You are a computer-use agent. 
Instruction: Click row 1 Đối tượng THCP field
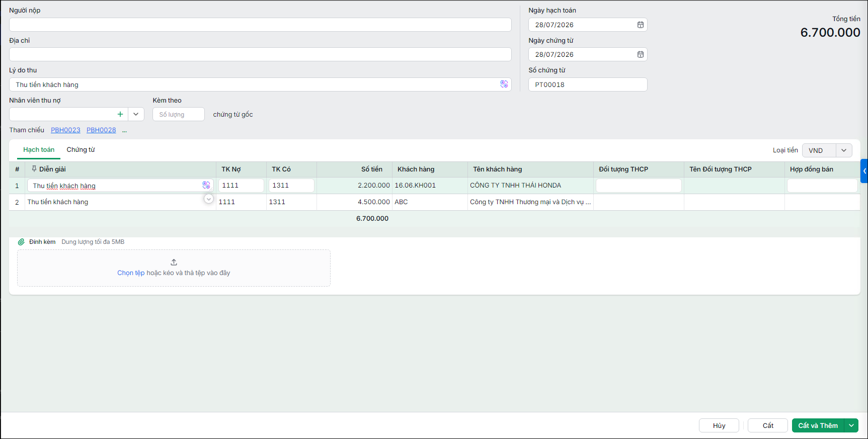pyautogui.click(x=639, y=186)
